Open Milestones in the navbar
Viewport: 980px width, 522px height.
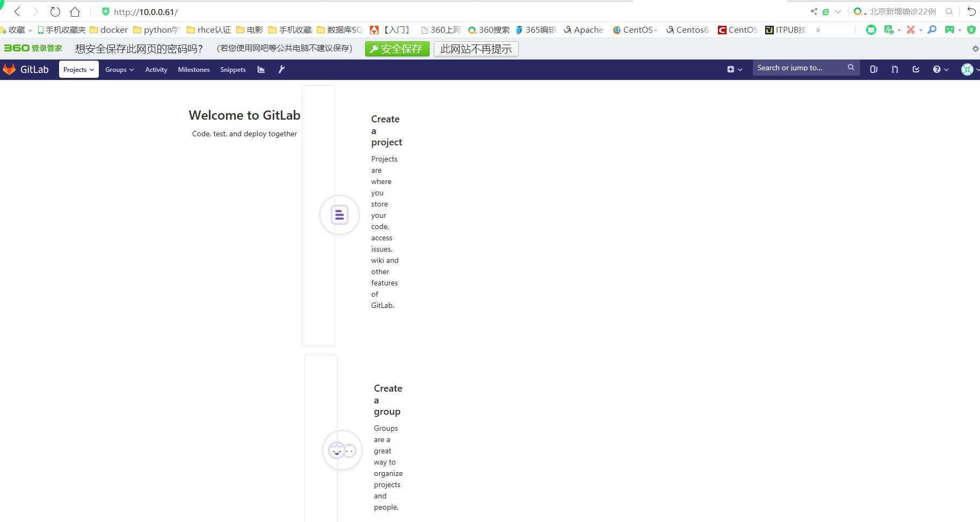pyautogui.click(x=193, y=69)
